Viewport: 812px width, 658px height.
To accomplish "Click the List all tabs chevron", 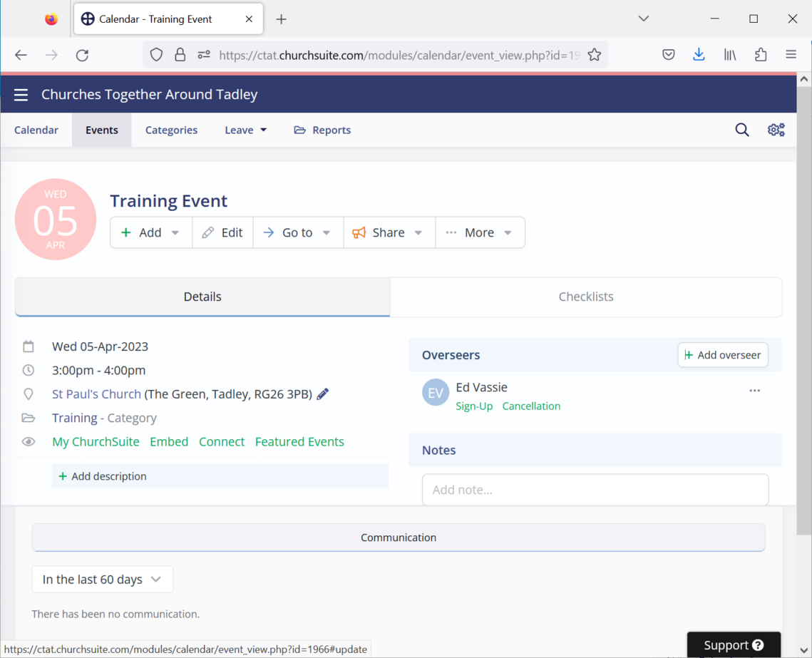I will [x=643, y=19].
